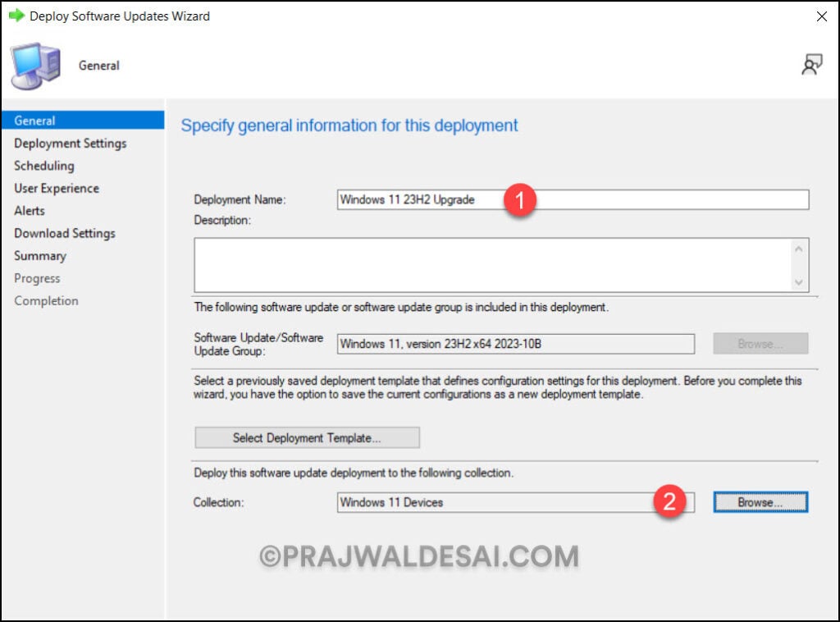The image size is (840, 622).
Task: Click the green arrow wizard title icon
Action: pyautogui.click(x=16, y=16)
